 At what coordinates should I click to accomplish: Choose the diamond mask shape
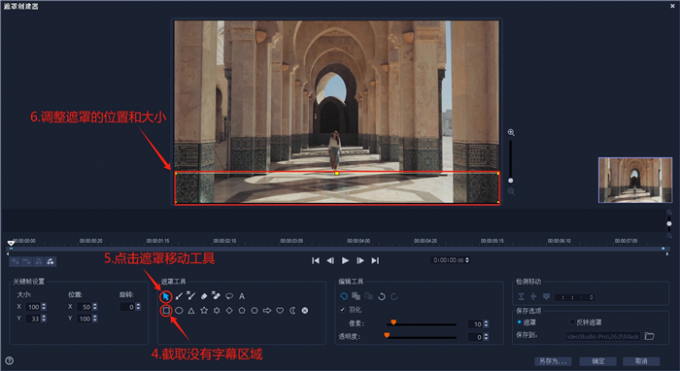[229, 311]
